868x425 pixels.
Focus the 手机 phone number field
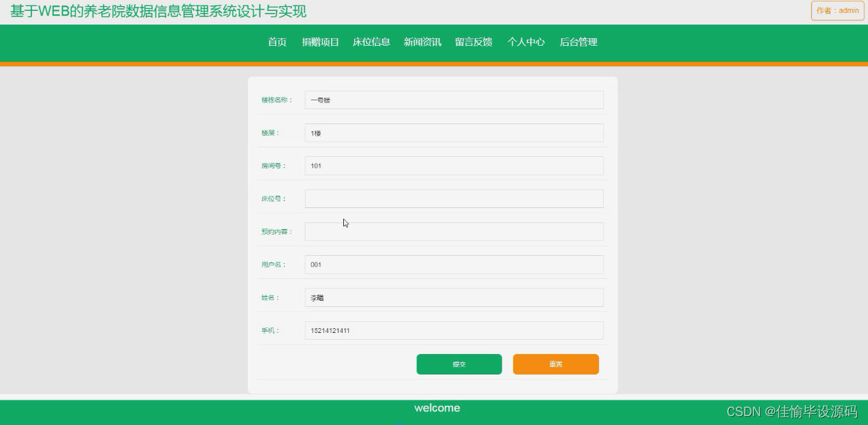454,330
